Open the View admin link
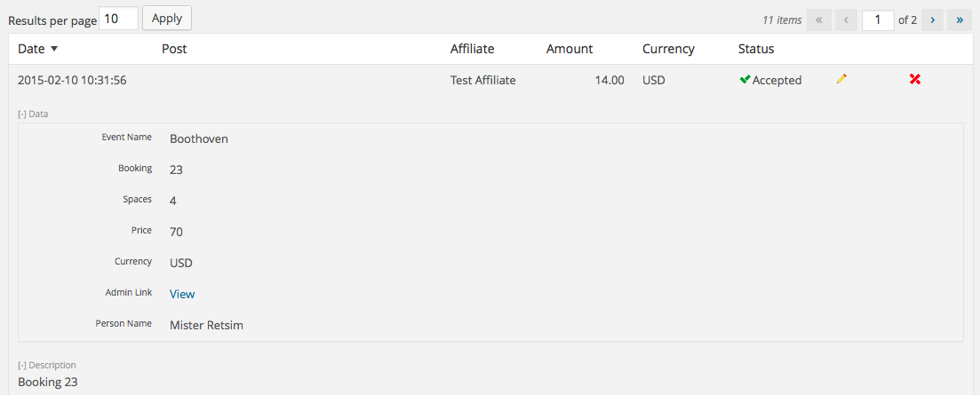Viewport: 980px width, 395px height. (182, 294)
